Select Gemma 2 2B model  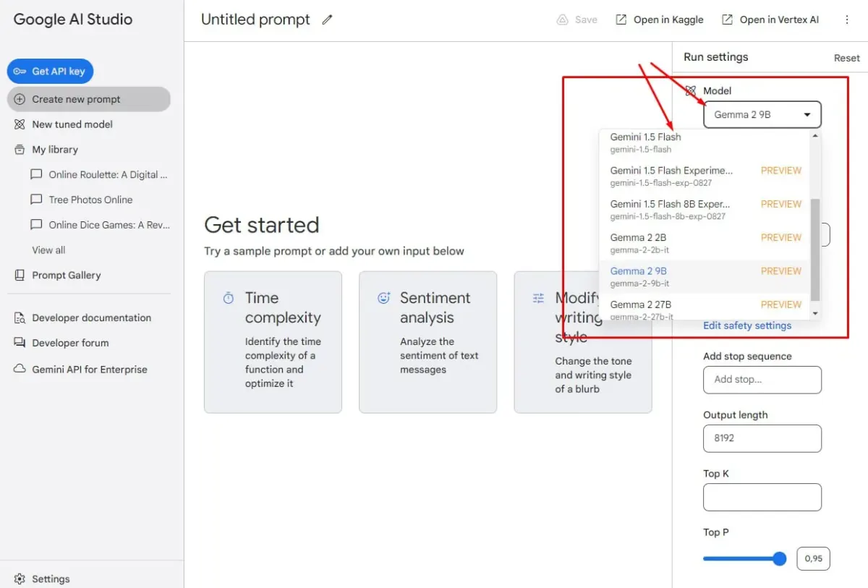pos(705,243)
